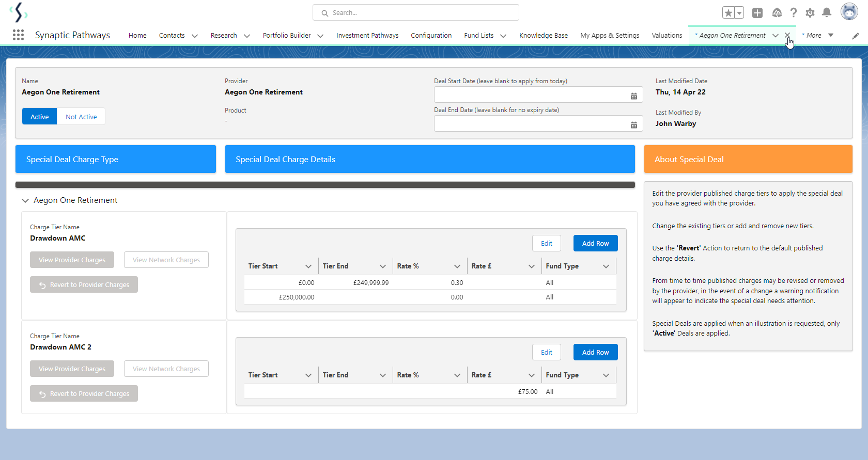868x460 pixels.
Task: Click into the global Search box
Action: pos(416,12)
